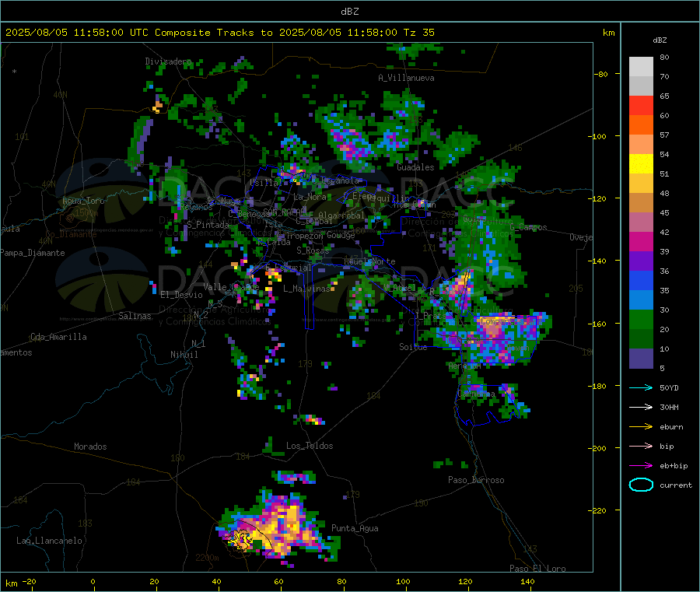Click the -220 tick on vertical km axis
This screenshot has height=592, width=700.
coord(597,511)
